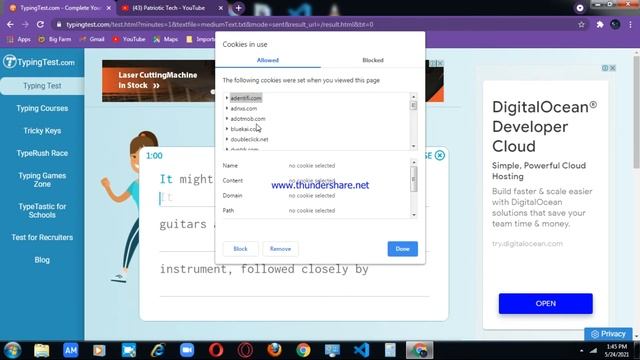Close the DigitalOcean ad with X

coord(613,68)
